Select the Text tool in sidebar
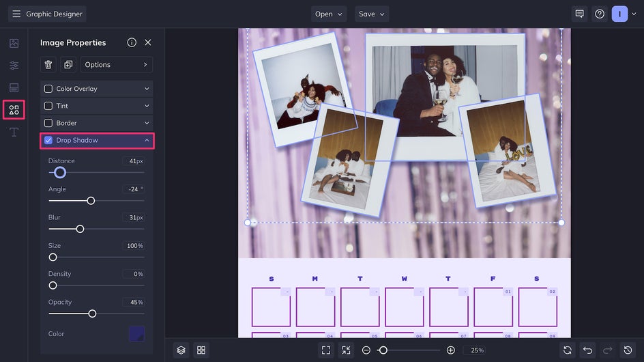644x362 pixels. point(14,132)
